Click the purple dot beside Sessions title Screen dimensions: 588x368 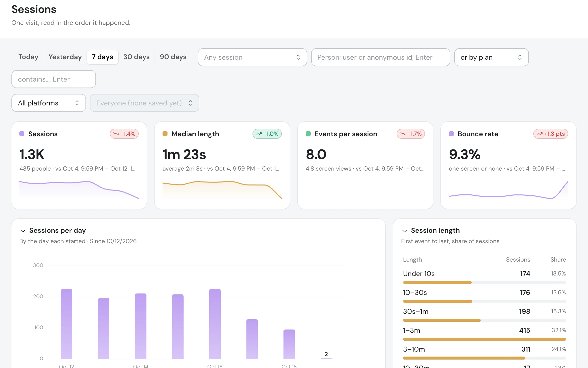point(22,134)
